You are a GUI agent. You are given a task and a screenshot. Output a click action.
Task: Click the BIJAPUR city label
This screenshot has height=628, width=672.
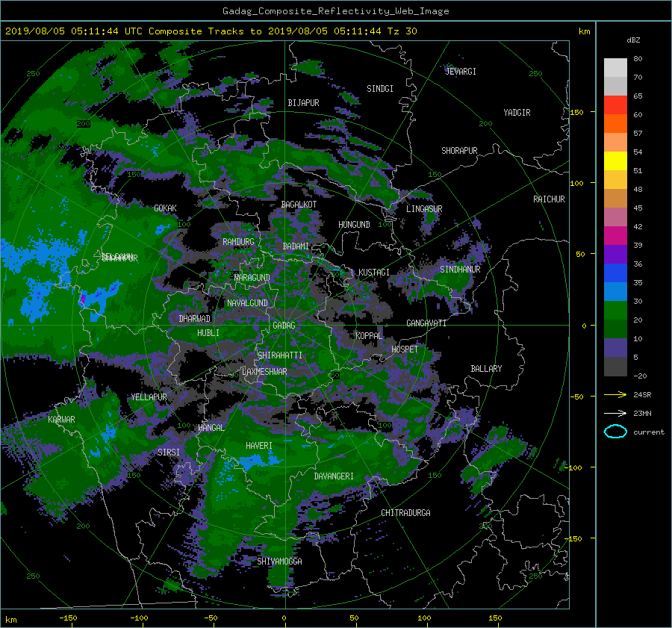303,103
